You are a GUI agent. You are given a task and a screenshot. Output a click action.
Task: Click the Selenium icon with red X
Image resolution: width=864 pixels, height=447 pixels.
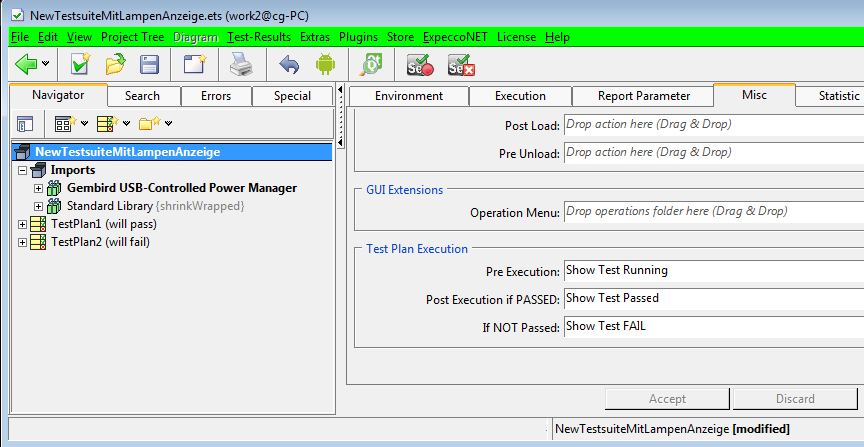pyautogui.click(x=460, y=65)
